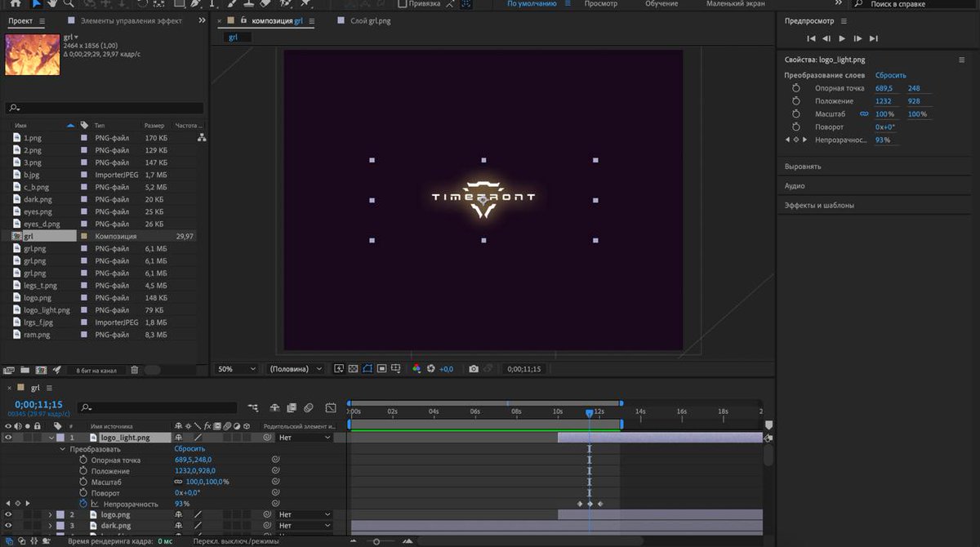Click the Project panel search field
Viewport: 980px width, 547px height.
[x=105, y=108]
